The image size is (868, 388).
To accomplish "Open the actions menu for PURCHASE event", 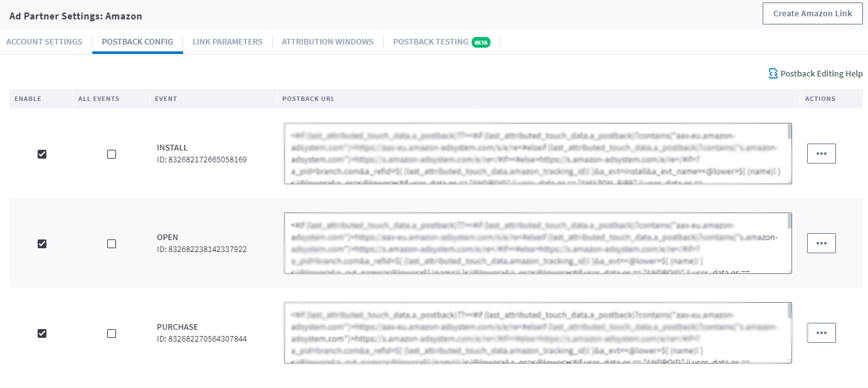I will 821,333.
